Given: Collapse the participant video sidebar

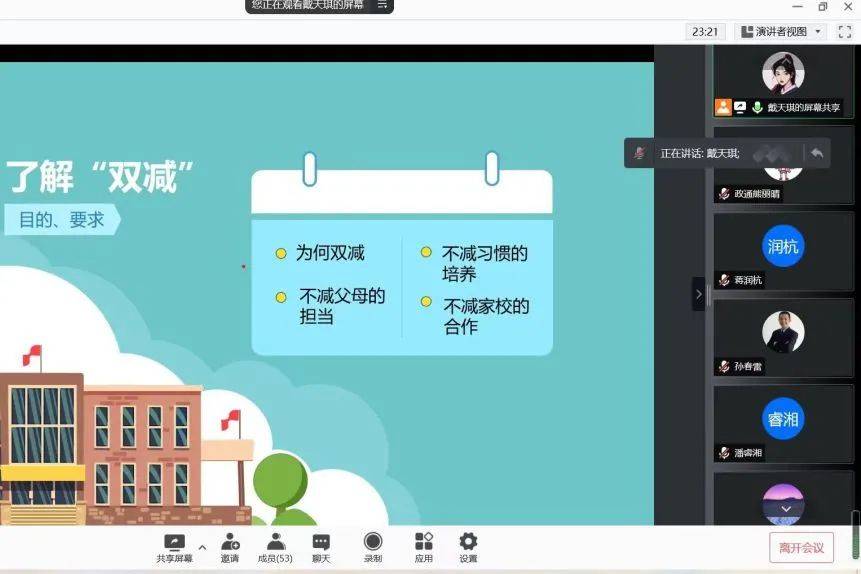Looking at the screenshot, I should 698,294.
